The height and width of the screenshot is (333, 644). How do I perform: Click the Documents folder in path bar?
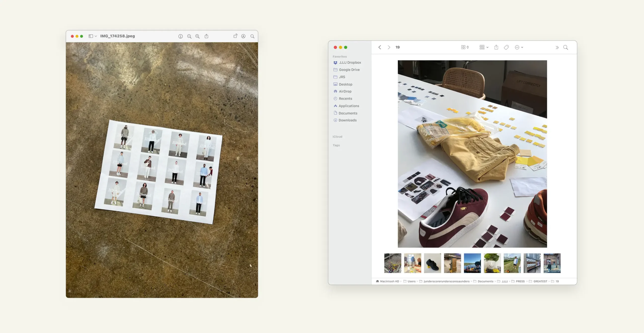click(485, 281)
